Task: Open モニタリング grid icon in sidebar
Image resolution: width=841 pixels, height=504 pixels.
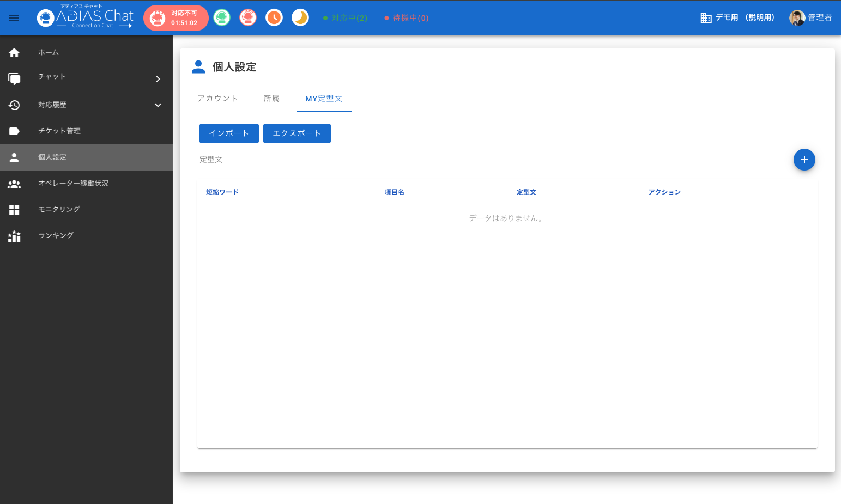Action: pos(14,209)
